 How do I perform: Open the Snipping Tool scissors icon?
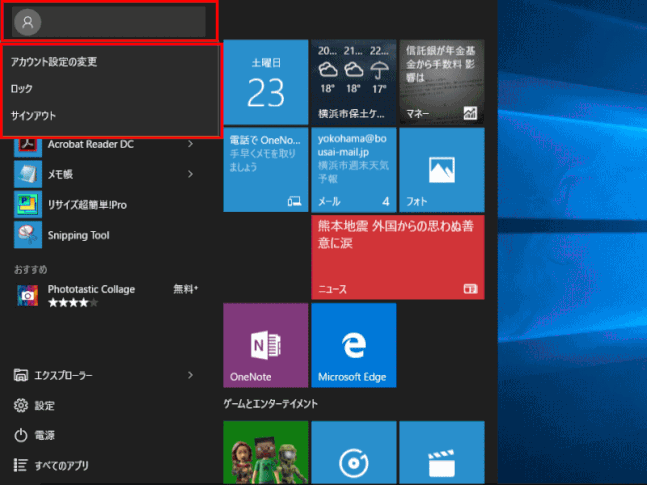pyautogui.click(x=28, y=235)
